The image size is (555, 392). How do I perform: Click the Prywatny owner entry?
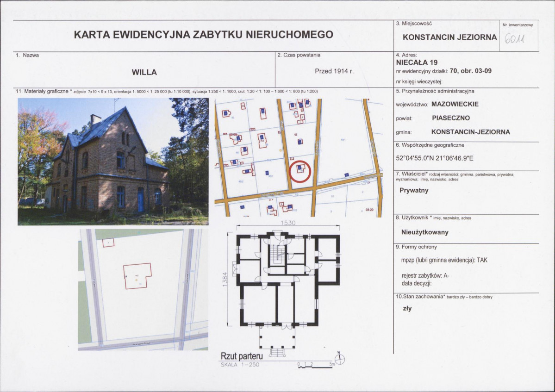point(414,190)
